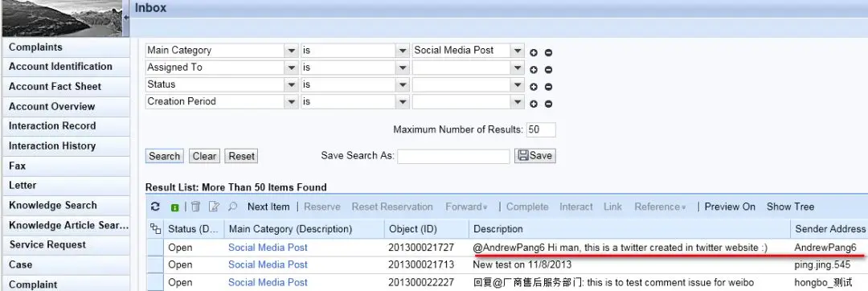Select row of item 201300021713
Viewport: 868px width, 291px height.
pyautogui.click(x=156, y=265)
